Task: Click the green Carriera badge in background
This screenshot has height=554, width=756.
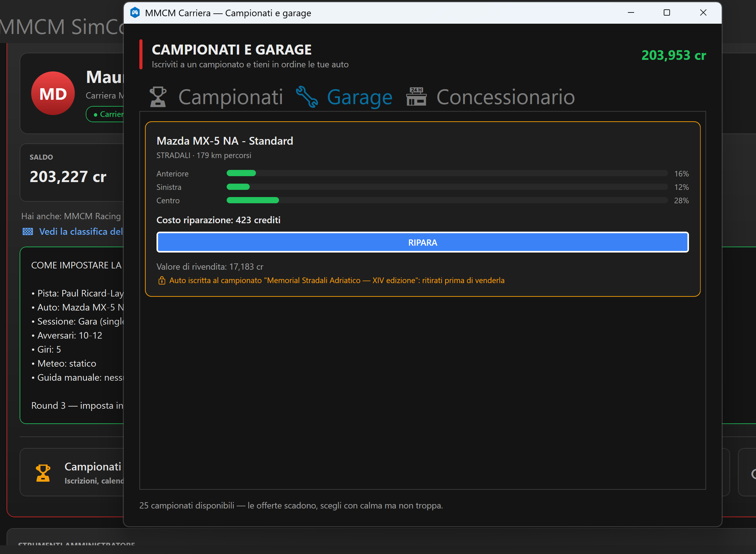Action: (105, 114)
